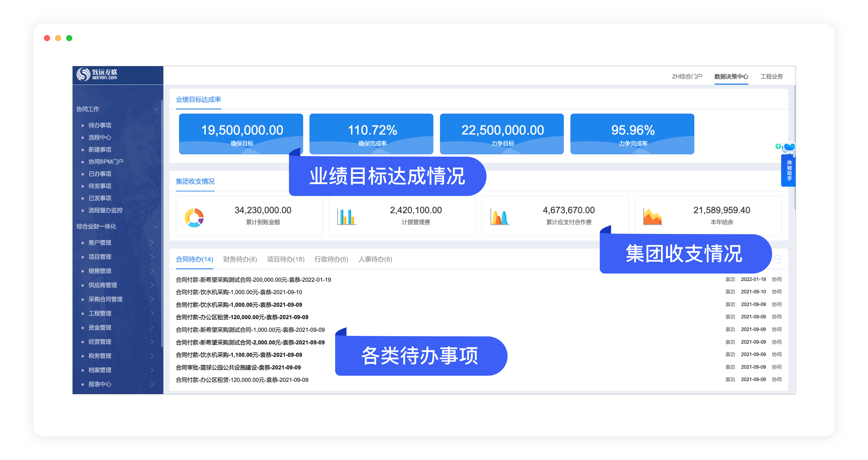Screen dimensions: 868x460
Task: Switch to the 财务待办(8) tab
Action: tap(240, 259)
